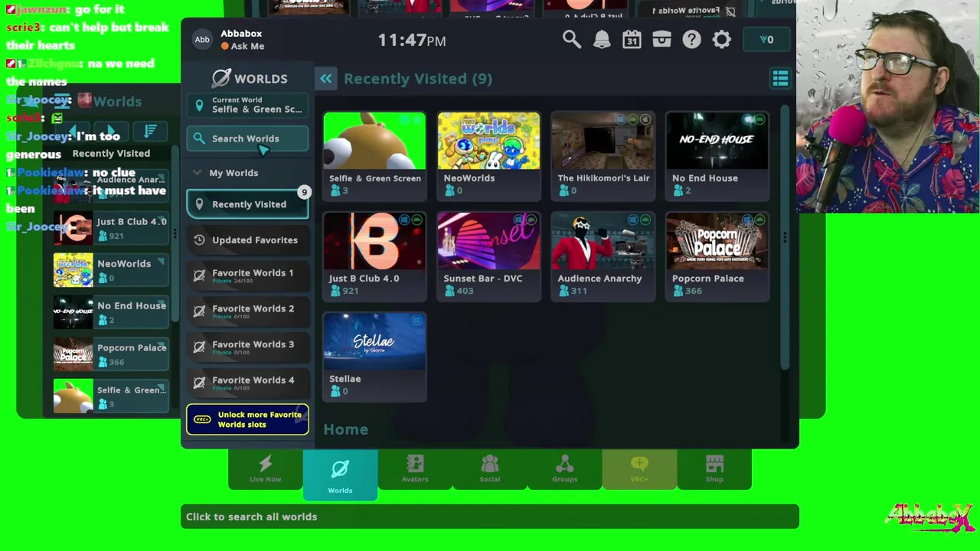
Task: Open the inventory box icon
Action: pos(661,39)
